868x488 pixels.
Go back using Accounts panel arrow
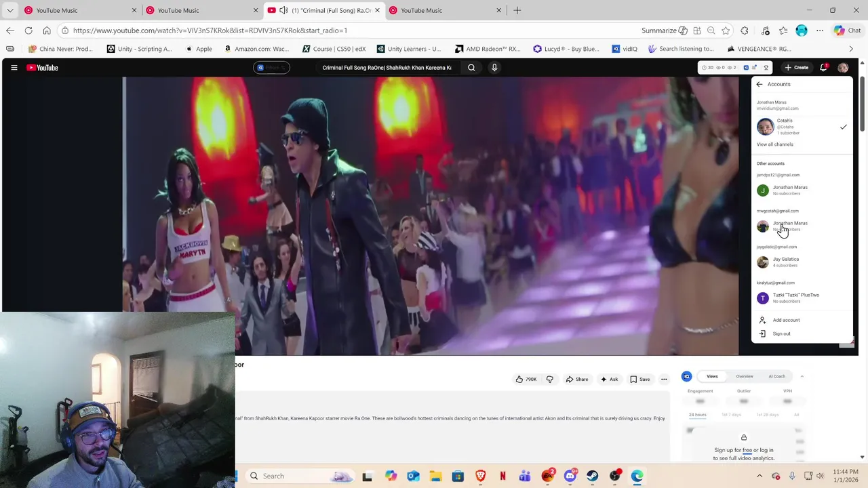pyautogui.click(x=759, y=84)
